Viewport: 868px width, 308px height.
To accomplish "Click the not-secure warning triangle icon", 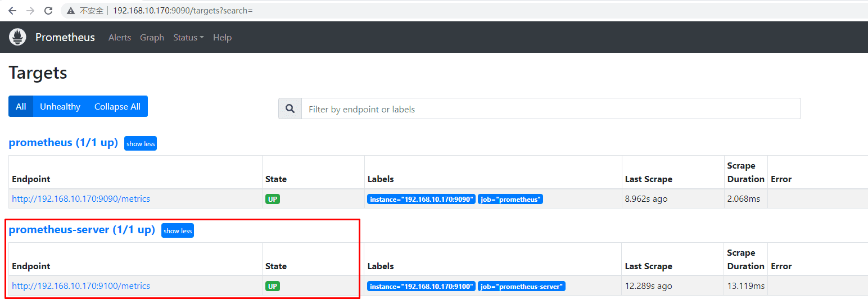I will pyautogui.click(x=70, y=11).
